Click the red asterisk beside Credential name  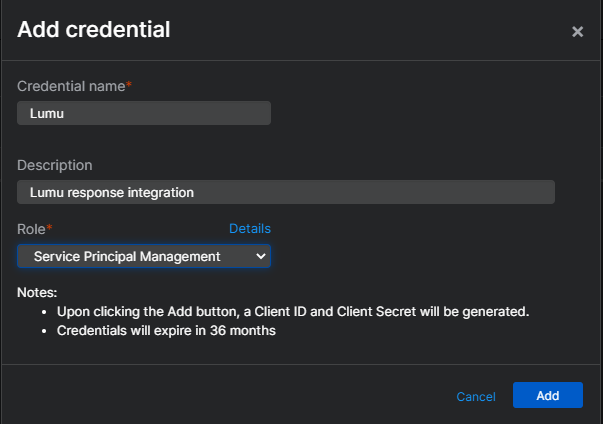[x=128, y=86]
